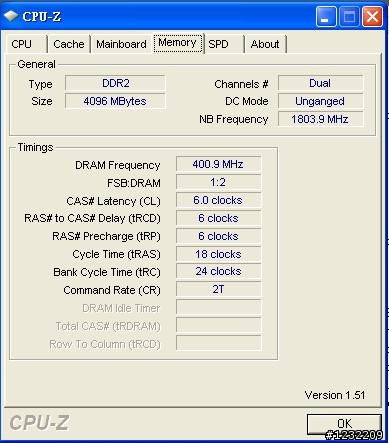Viewport: 389px width, 443px height.
Task: Click the Bank Cycle Time (tRC) label
Action: pyautogui.click(x=107, y=273)
